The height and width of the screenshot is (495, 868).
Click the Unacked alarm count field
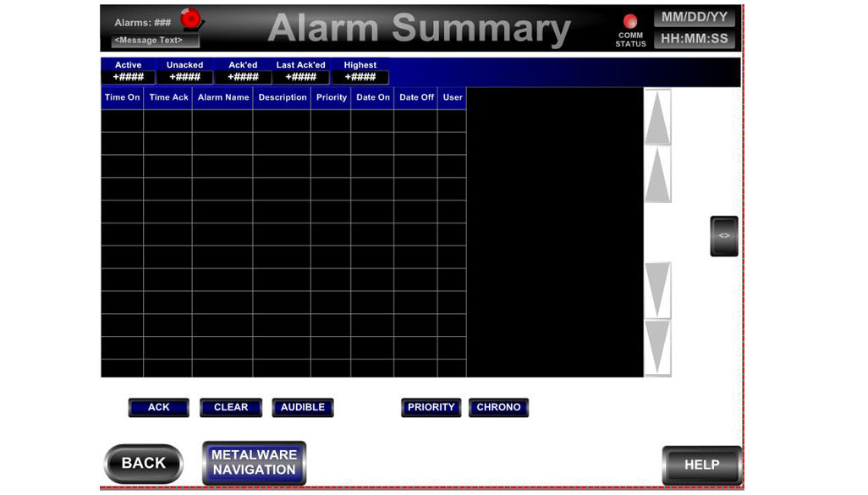click(x=184, y=78)
